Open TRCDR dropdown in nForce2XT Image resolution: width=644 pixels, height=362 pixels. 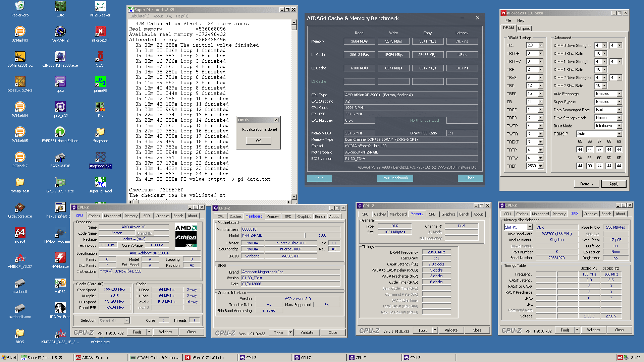coord(540,54)
